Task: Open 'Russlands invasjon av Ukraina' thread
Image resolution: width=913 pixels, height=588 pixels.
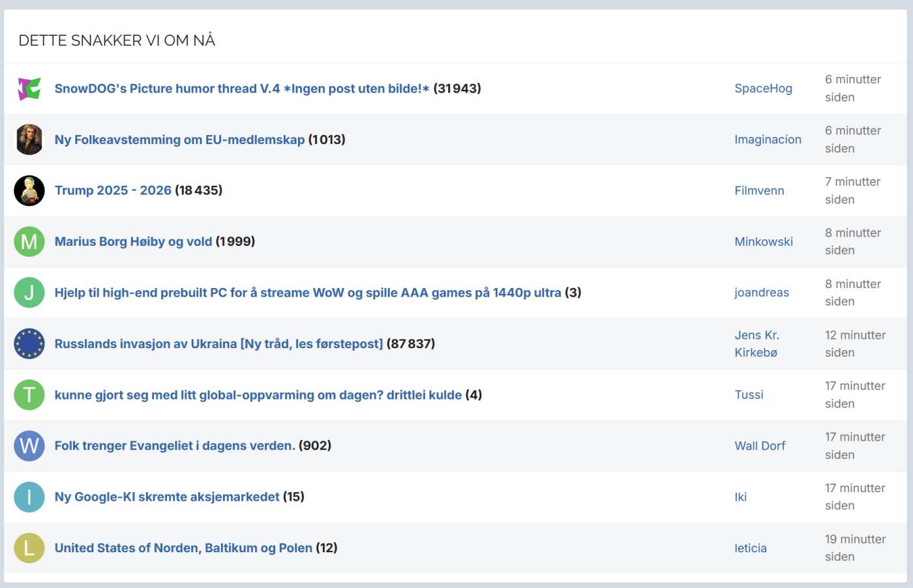Action: (x=218, y=344)
